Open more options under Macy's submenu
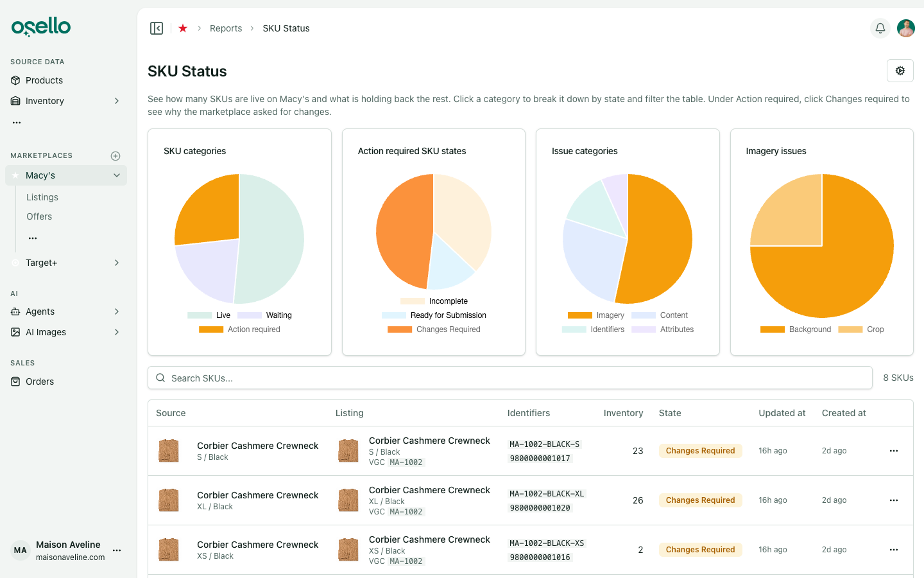The width and height of the screenshot is (924, 578). tap(33, 238)
